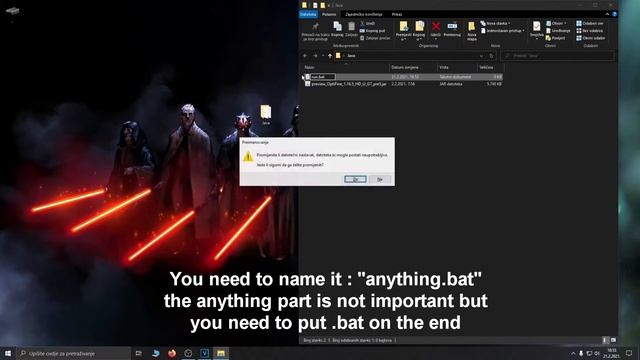The height and width of the screenshot is (360, 640).
Task: Switch to the Prikaz ribbon tab
Action: 397,14
